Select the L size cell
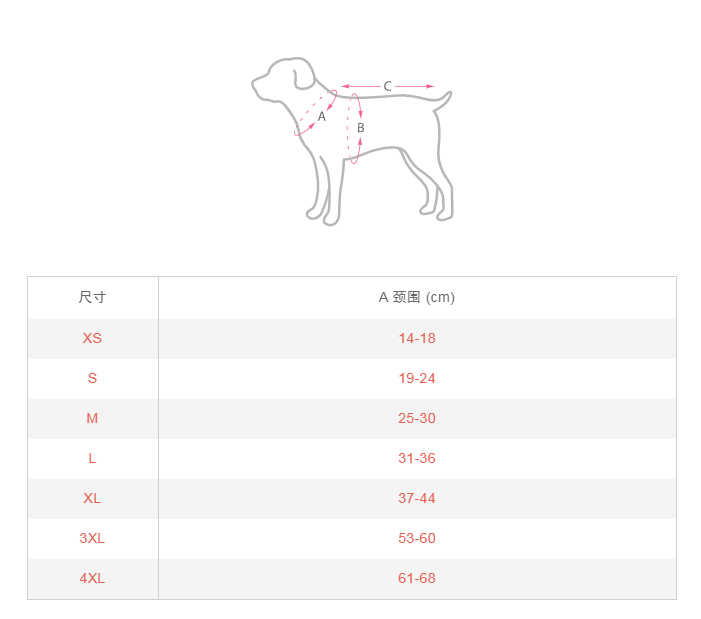 pyautogui.click(x=92, y=458)
